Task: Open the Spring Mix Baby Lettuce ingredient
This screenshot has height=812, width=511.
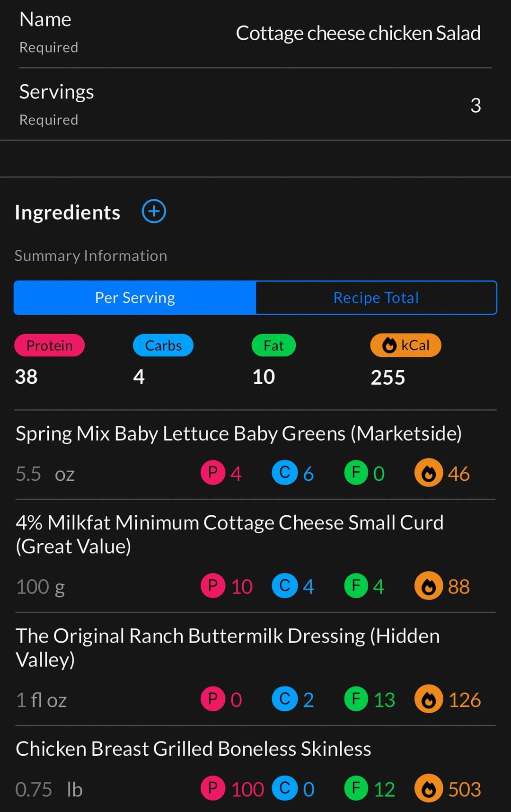Action: (x=238, y=433)
